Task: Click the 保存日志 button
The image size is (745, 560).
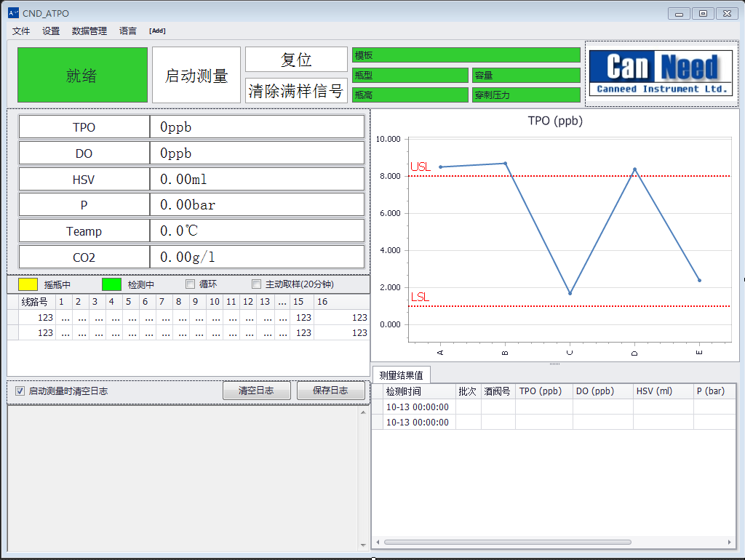Action: pyautogui.click(x=330, y=391)
